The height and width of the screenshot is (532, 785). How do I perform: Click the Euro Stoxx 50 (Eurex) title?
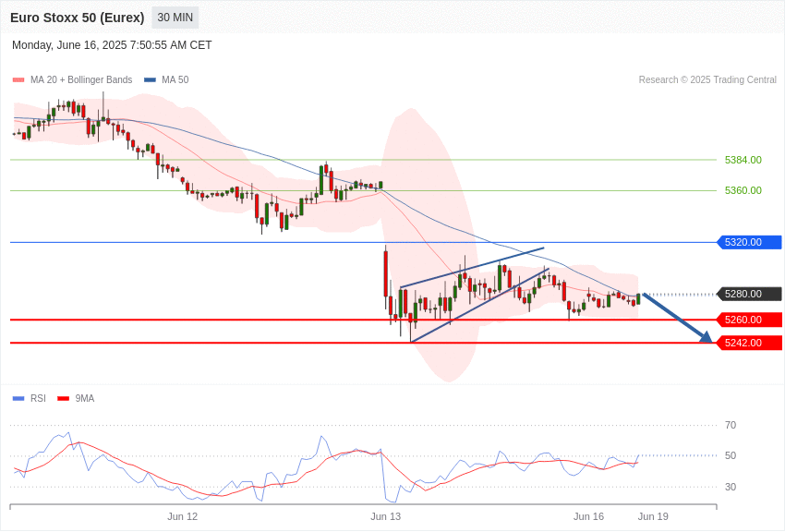pos(77,18)
